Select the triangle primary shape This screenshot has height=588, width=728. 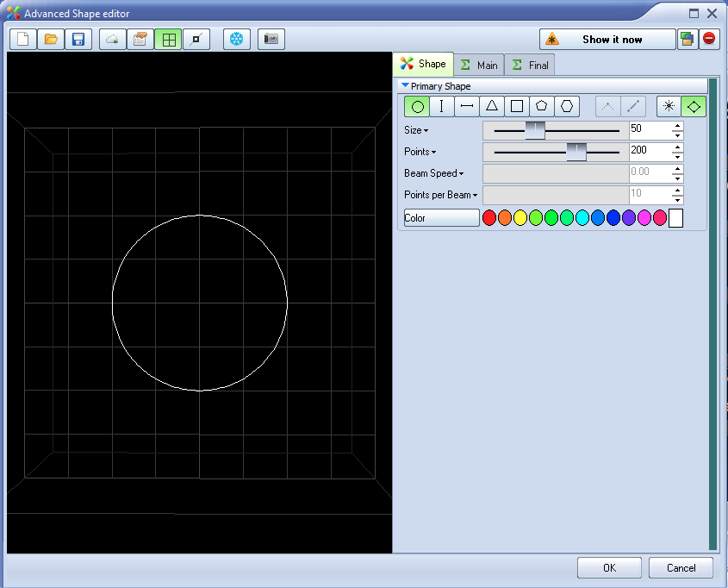pos(491,106)
